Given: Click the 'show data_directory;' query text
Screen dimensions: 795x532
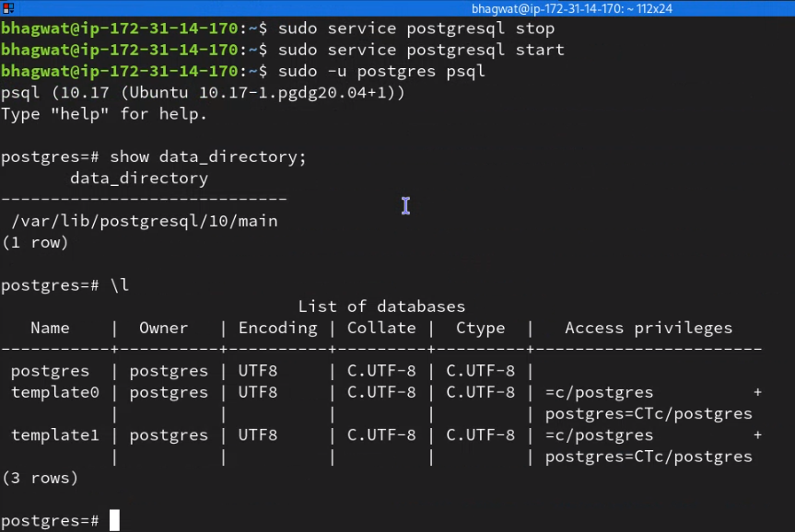Looking at the screenshot, I should pos(208,157).
